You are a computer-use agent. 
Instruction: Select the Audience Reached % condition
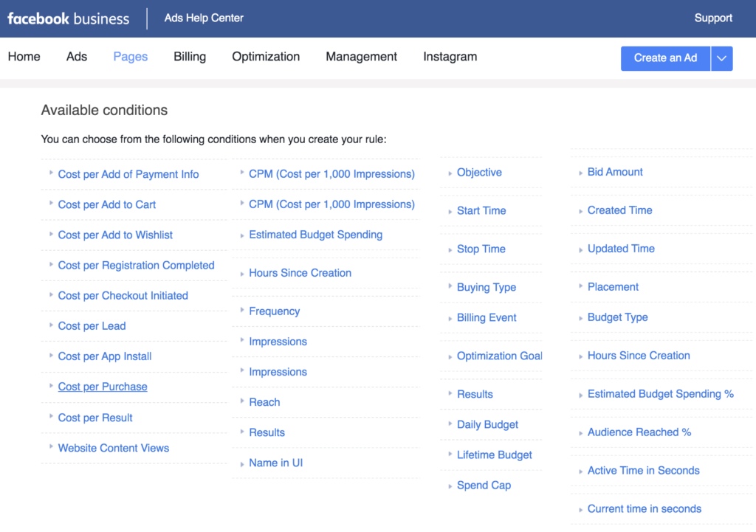point(639,432)
